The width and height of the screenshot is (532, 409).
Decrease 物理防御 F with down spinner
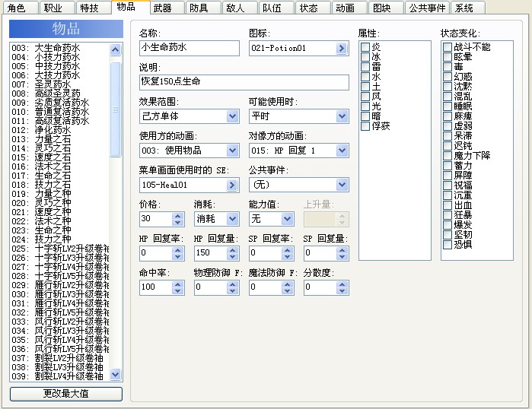[x=232, y=290]
